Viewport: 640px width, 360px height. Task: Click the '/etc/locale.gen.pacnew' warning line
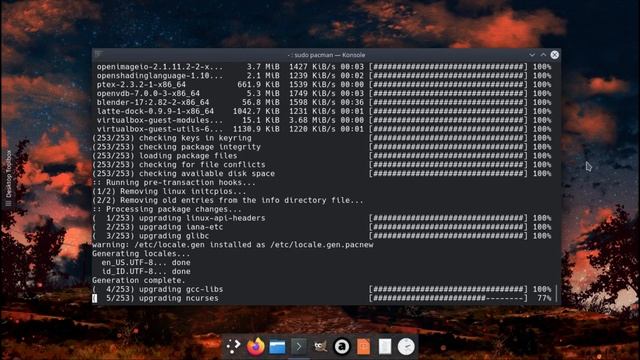233,245
